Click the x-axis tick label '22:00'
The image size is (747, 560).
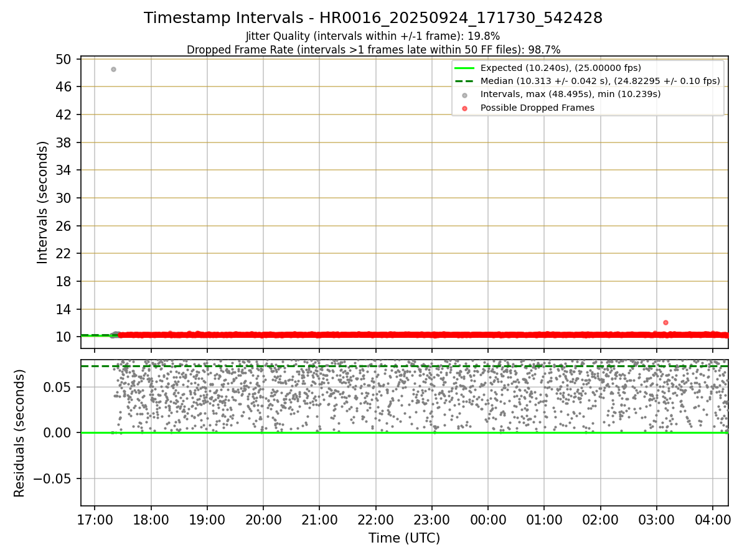coord(375,519)
